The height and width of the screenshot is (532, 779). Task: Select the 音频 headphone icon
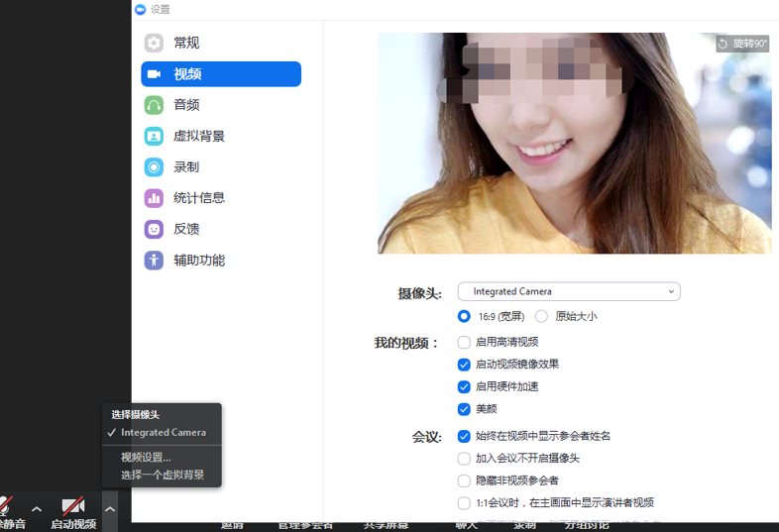pyautogui.click(x=154, y=105)
